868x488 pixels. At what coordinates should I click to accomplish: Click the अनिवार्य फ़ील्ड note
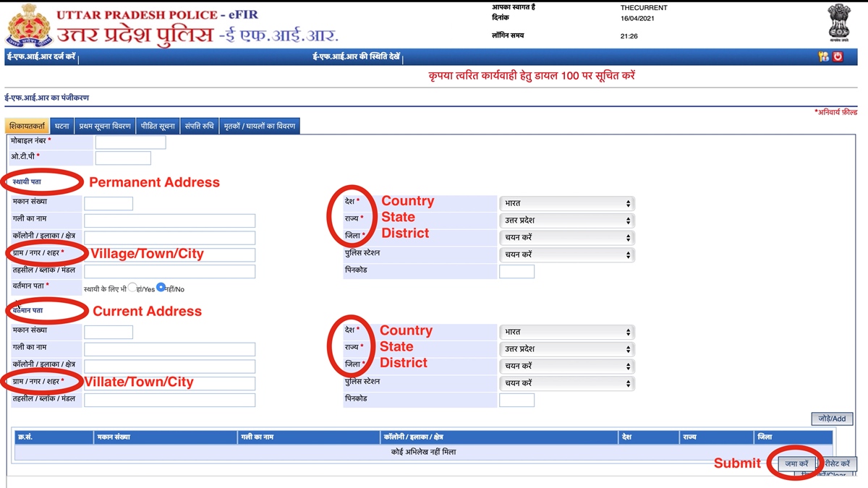pyautogui.click(x=835, y=113)
